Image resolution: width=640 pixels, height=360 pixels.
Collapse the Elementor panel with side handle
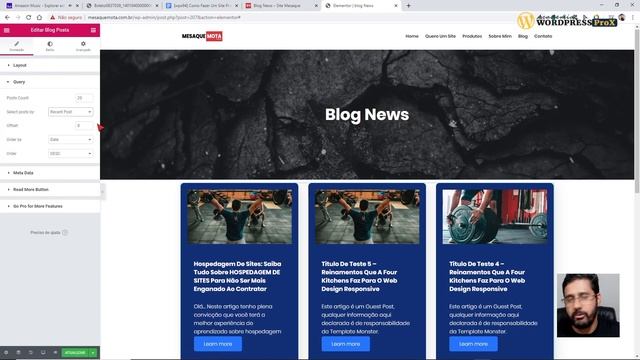tap(102, 191)
